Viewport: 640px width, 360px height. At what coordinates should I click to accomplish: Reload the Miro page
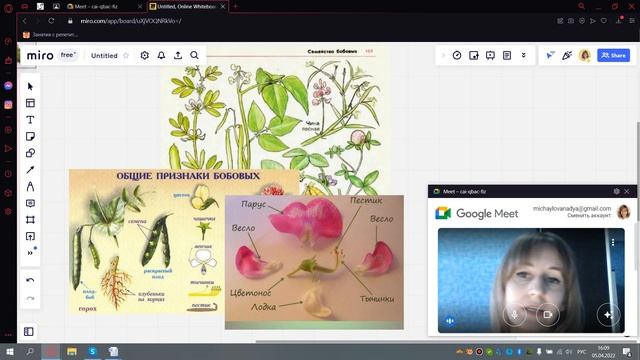click(x=51, y=21)
